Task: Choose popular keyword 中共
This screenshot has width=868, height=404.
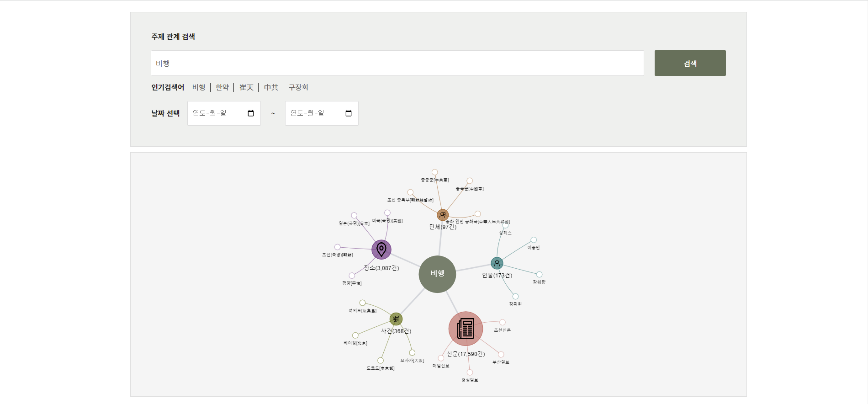Action: 271,87
